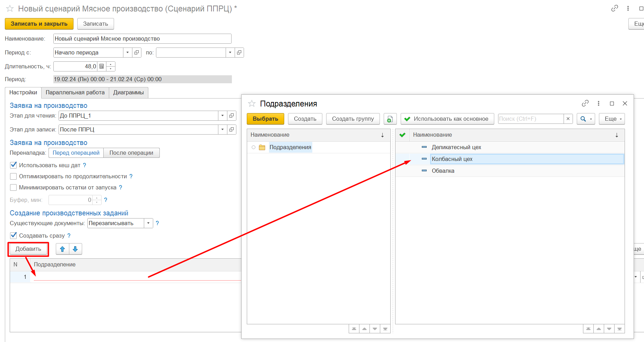Enable Оптимизировать по продолжительности checkbox

[x=14, y=176]
